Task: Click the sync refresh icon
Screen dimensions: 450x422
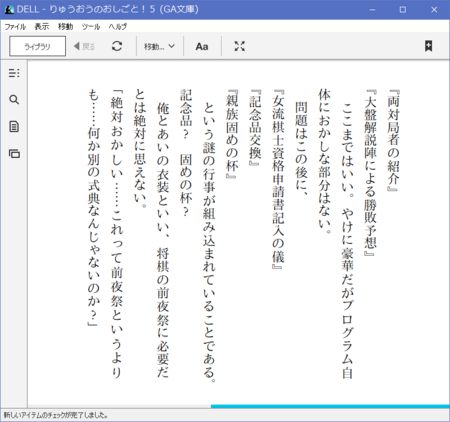Action: point(117,46)
